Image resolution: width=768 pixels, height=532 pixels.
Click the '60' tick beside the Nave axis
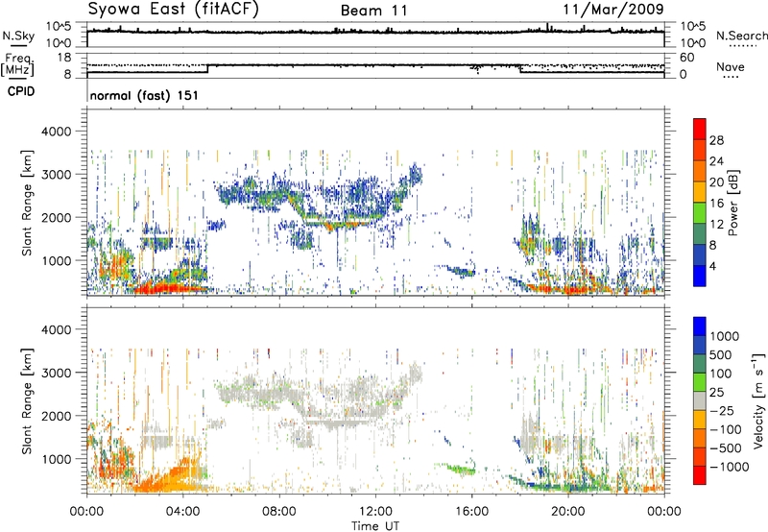coord(687,58)
